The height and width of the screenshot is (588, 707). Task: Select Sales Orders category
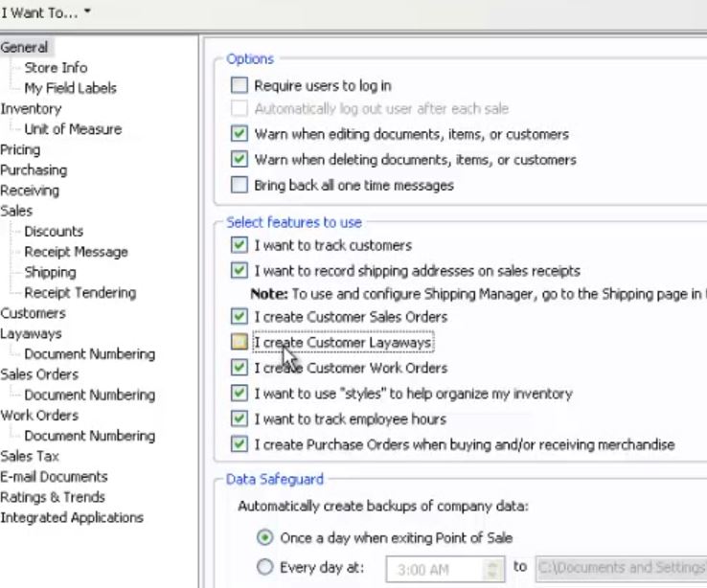tap(39, 374)
